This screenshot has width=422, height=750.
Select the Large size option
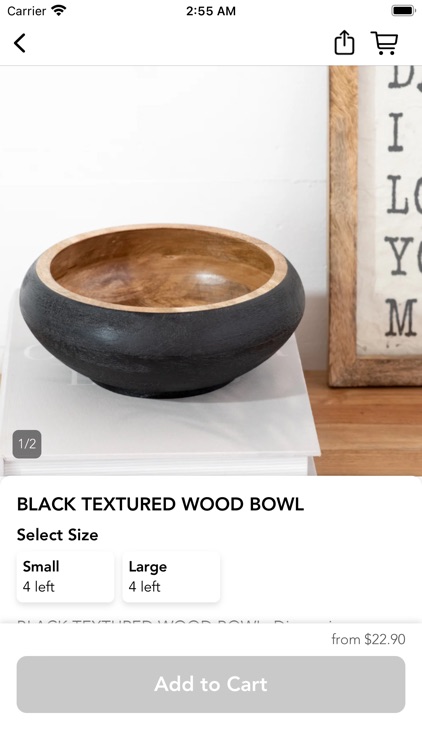coord(171,577)
